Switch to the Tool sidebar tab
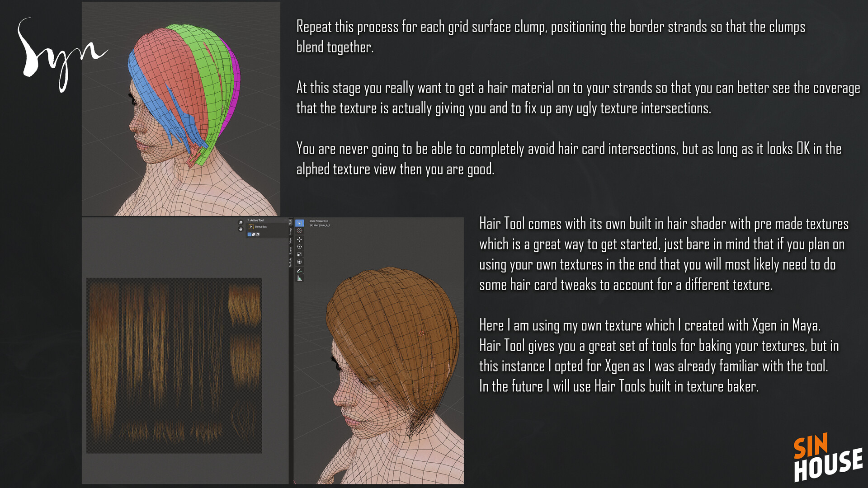 290,222
